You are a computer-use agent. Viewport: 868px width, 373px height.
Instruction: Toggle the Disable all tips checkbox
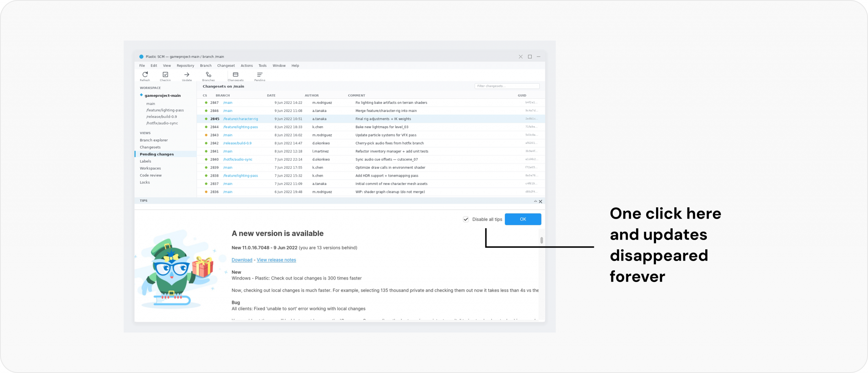[x=466, y=219]
